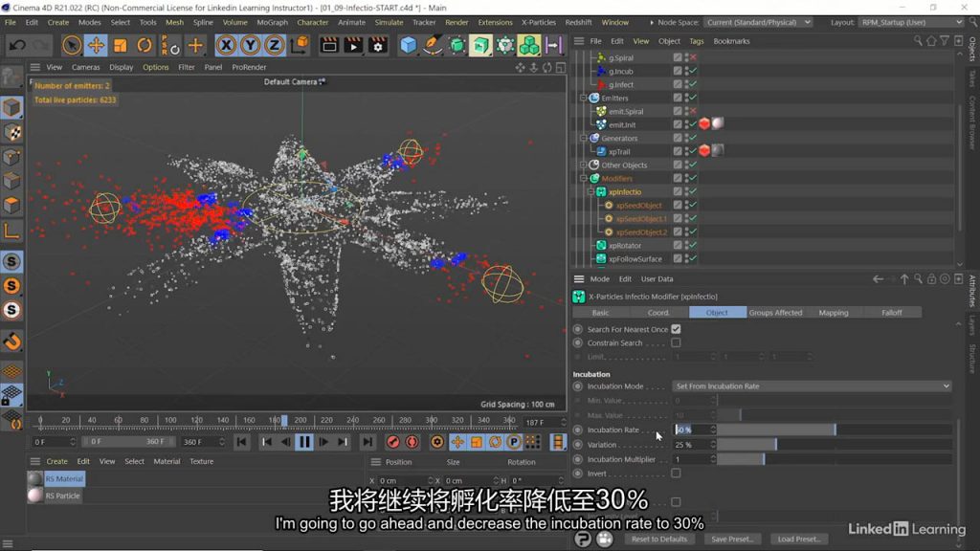Toggle Autokeying button
Viewport: 980px width, 551px height.
412,442
